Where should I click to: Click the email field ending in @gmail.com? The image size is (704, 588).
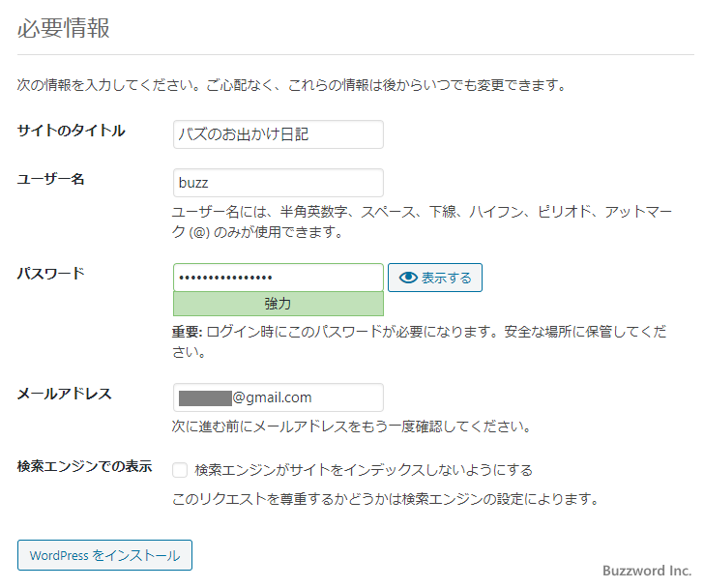[x=279, y=397]
